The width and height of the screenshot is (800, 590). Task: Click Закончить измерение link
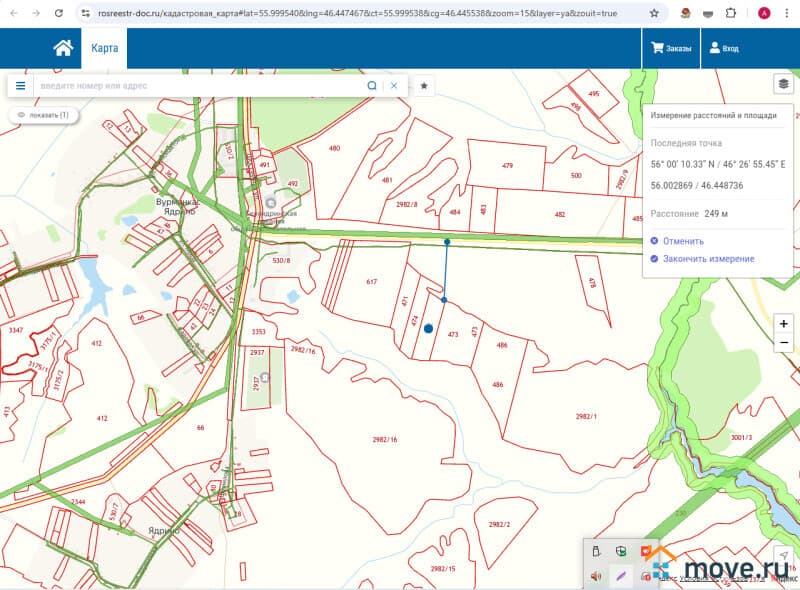(701, 259)
